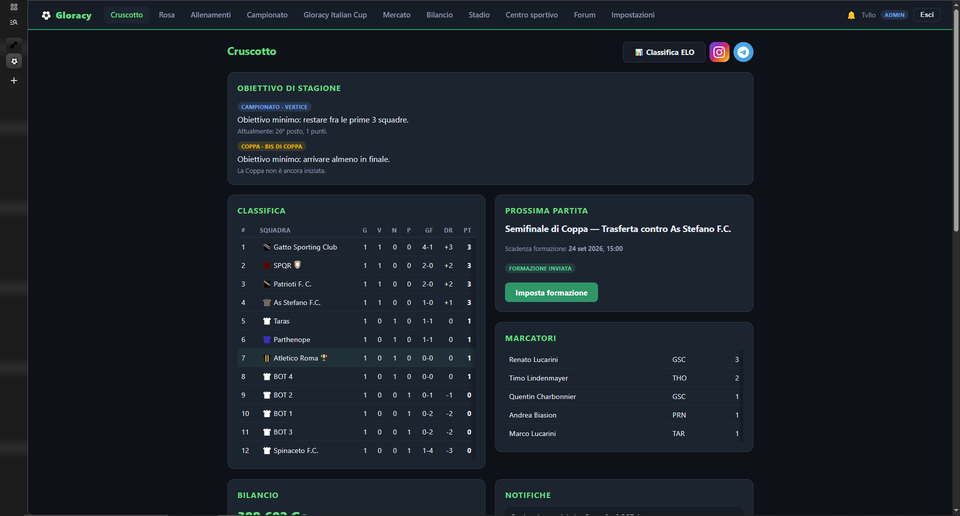Screen dimensions: 960x516
Task: Click scorer Timo Lindenmayer
Action: click(538, 378)
